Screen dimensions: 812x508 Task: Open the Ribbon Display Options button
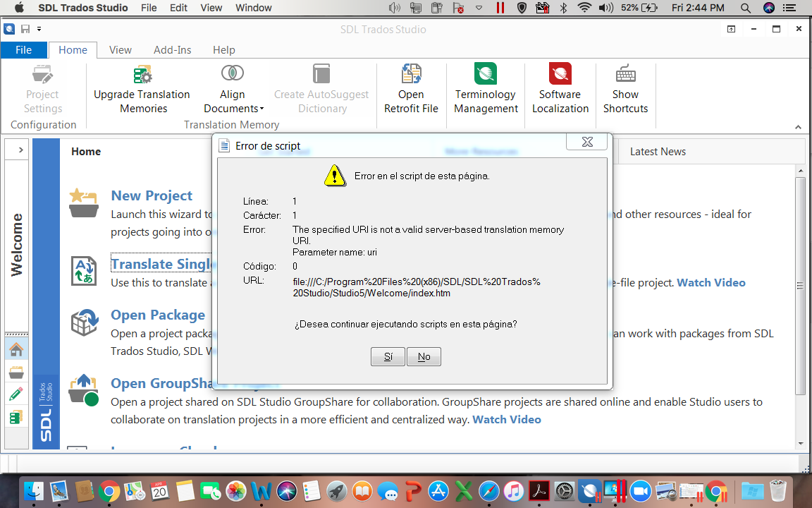pos(731,29)
